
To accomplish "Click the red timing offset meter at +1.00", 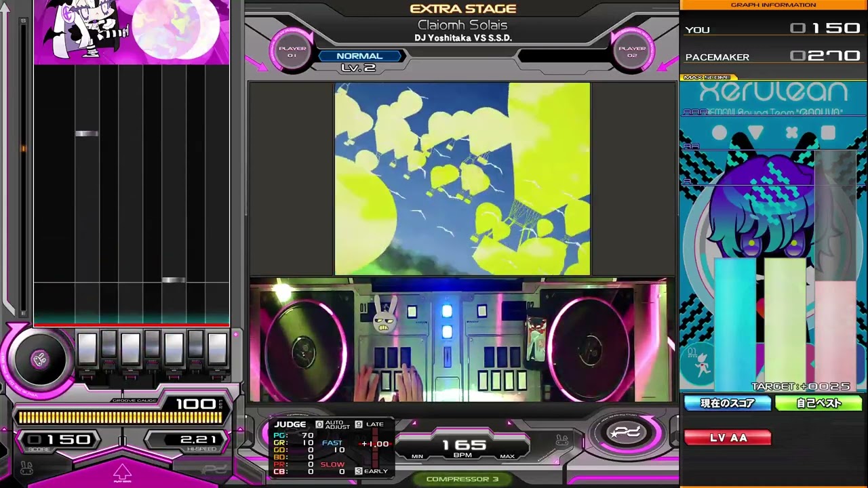I will click(x=376, y=444).
